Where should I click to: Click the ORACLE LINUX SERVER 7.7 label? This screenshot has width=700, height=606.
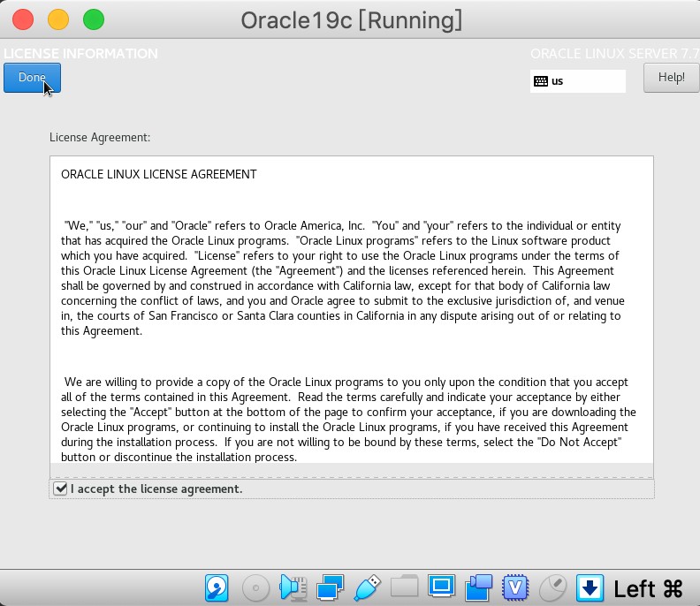pyautogui.click(x=615, y=54)
